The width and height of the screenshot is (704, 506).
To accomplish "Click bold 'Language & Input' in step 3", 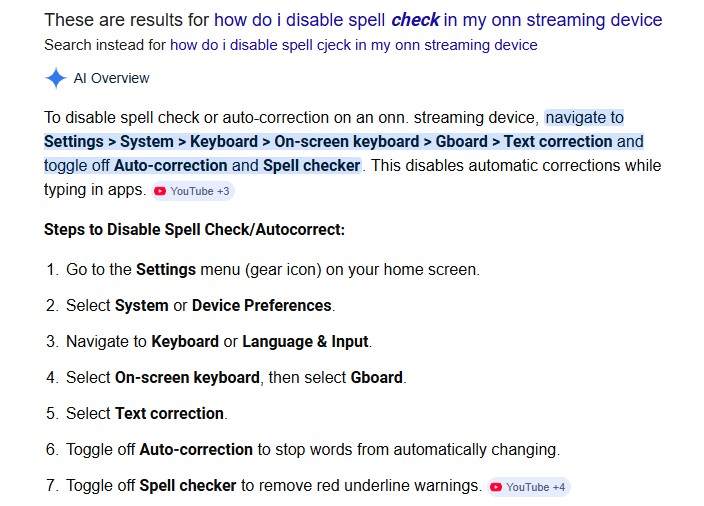I will click(305, 341).
